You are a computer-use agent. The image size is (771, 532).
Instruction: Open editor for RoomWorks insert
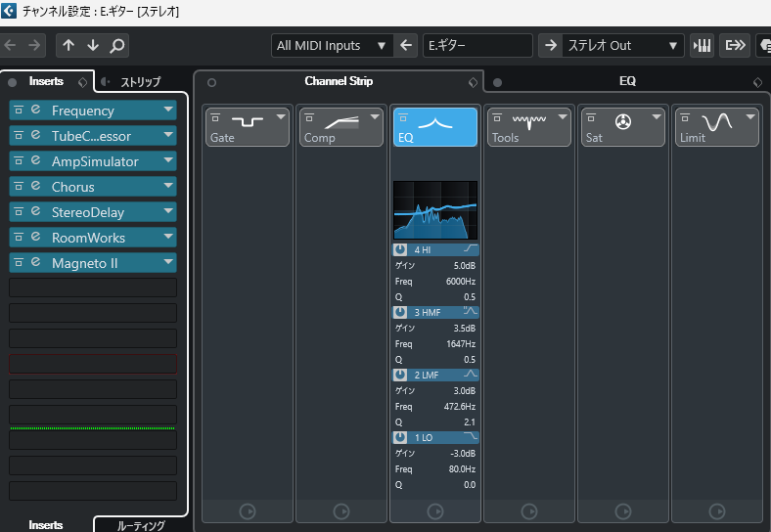(x=36, y=237)
